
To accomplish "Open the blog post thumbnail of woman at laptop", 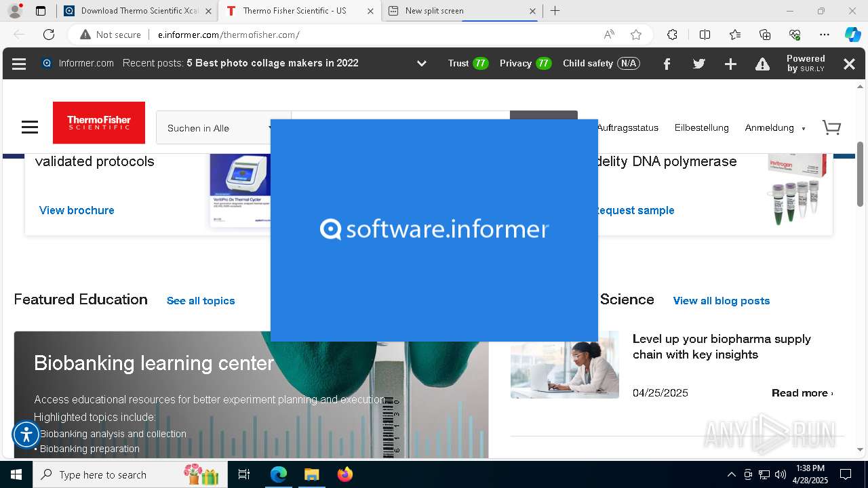I will pos(565,365).
